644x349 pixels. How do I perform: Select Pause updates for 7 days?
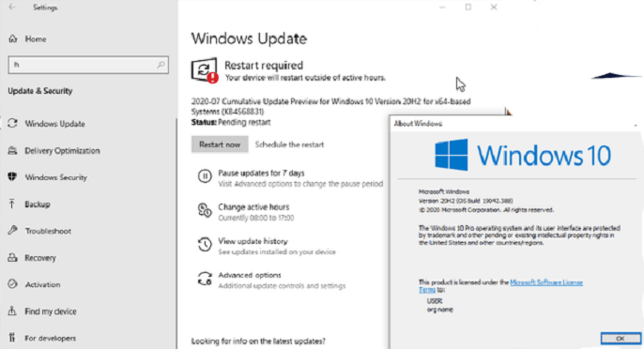click(x=261, y=173)
